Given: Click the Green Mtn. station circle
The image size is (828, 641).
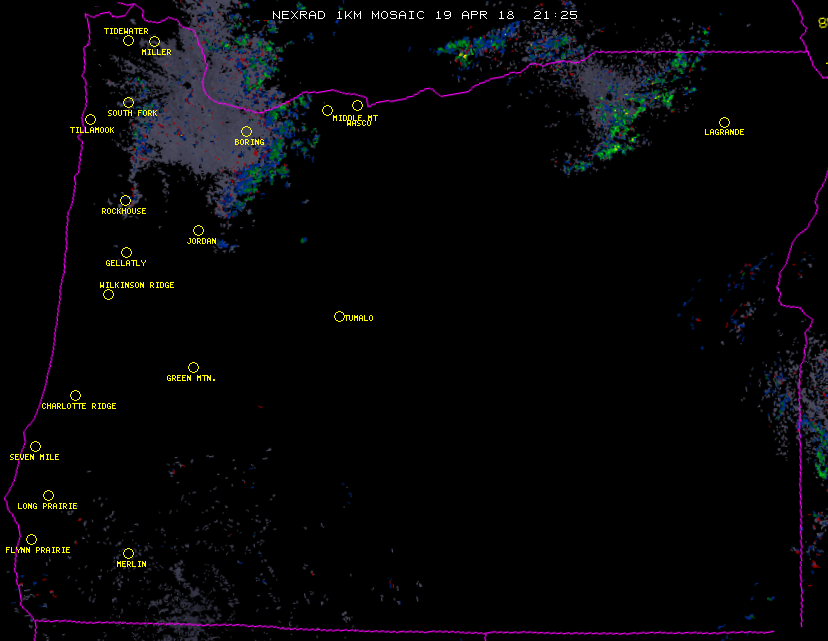Looking at the screenshot, I should pyautogui.click(x=193, y=368).
